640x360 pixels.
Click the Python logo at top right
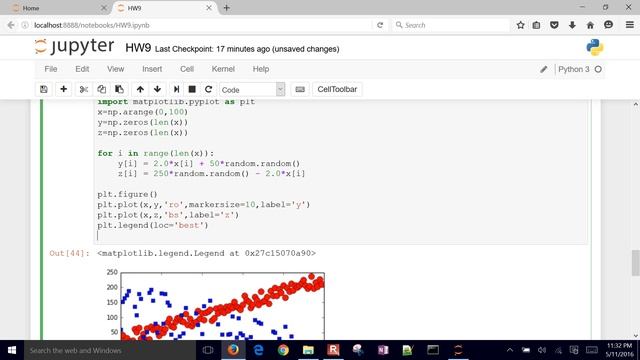coord(595,47)
